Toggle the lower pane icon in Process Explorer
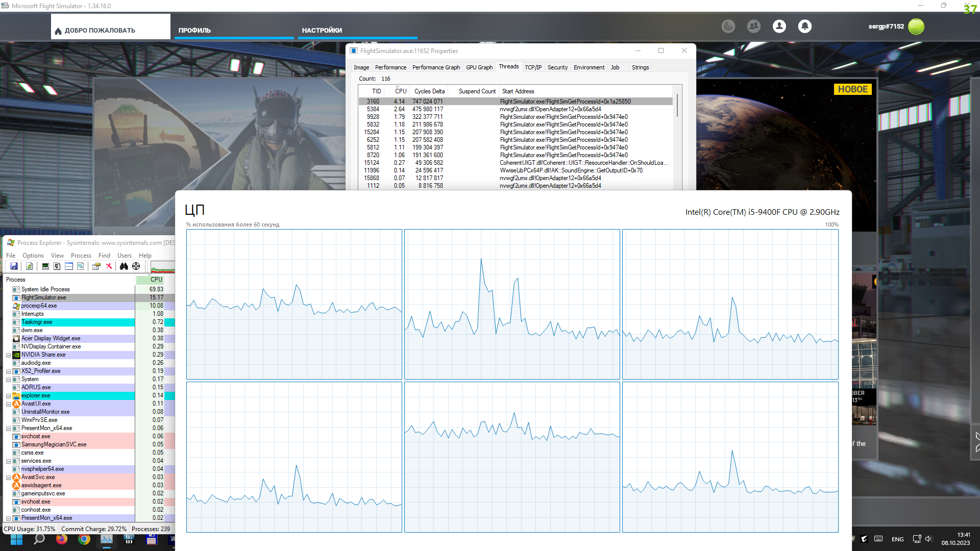Viewport: 980px width, 551px height. click(x=69, y=266)
